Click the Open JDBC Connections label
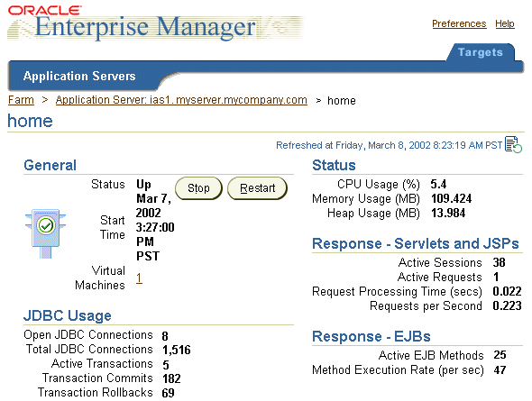The height and width of the screenshot is (401, 532). point(88,335)
